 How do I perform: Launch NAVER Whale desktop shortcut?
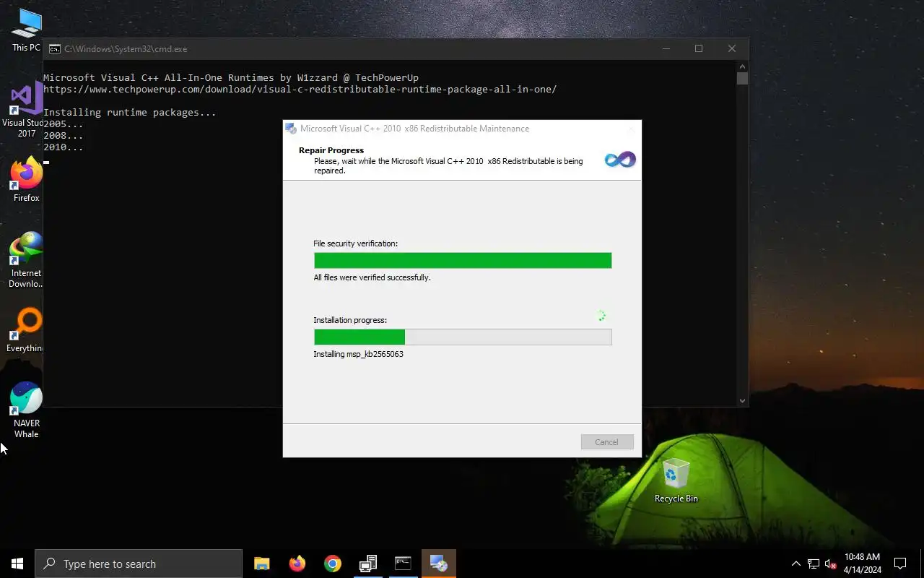(x=26, y=410)
